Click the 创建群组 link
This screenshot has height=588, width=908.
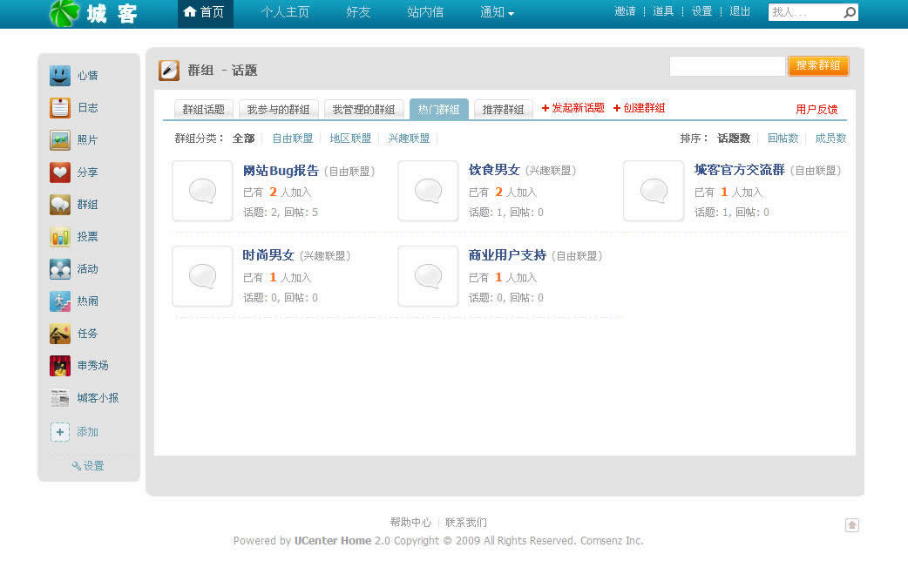[x=640, y=108]
